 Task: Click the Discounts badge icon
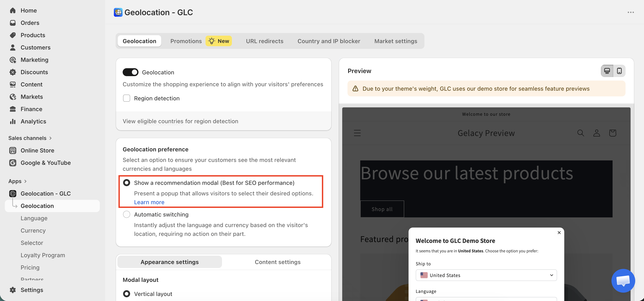click(13, 72)
